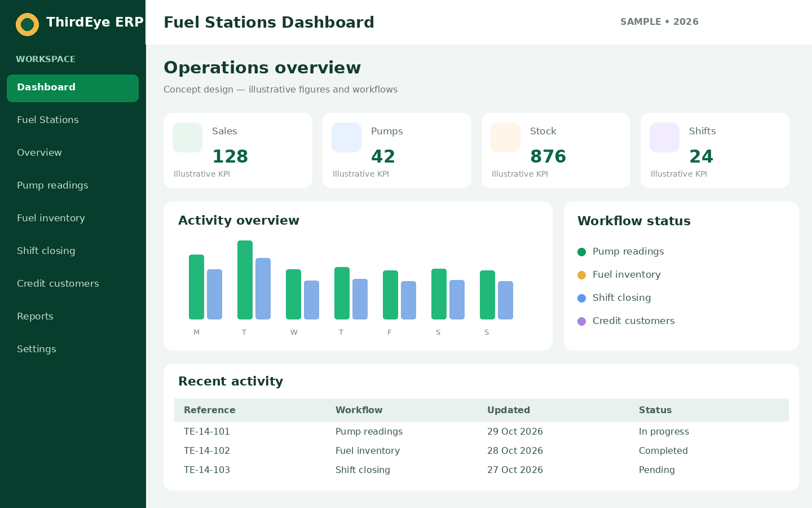Image resolution: width=812 pixels, height=508 pixels.
Task: Click the 29 Oct 2026 date cell
Action: (x=515, y=432)
